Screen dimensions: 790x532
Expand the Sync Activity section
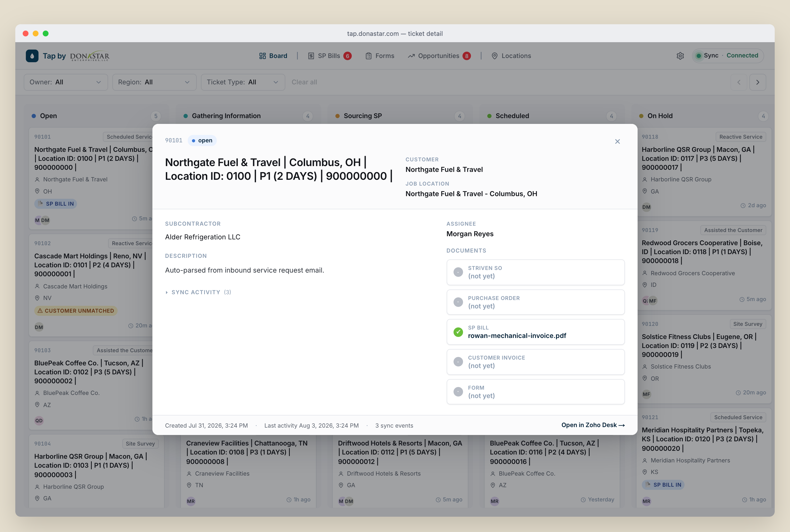pyautogui.click(x=198, y=292)
